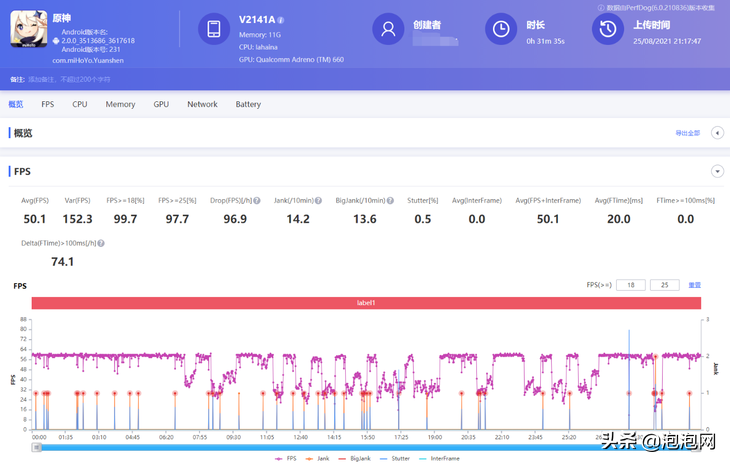The image size is (730, 464).
Task: Click the 重置 reset link
Action: (x=695, y=285)
